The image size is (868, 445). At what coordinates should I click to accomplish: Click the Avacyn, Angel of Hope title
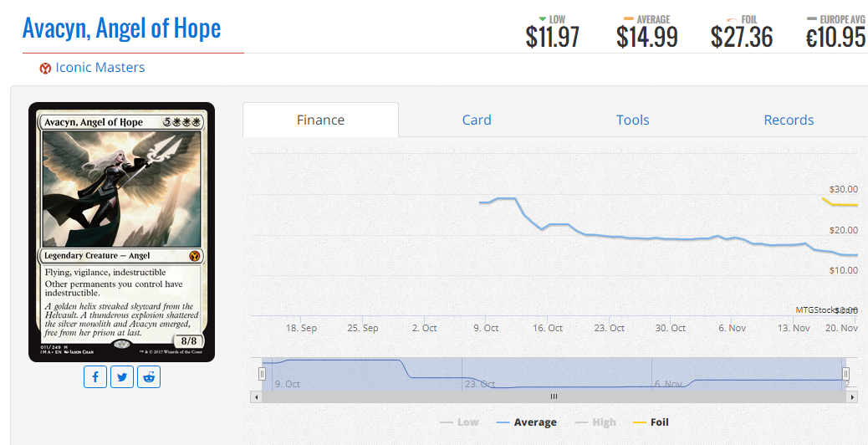122,28
